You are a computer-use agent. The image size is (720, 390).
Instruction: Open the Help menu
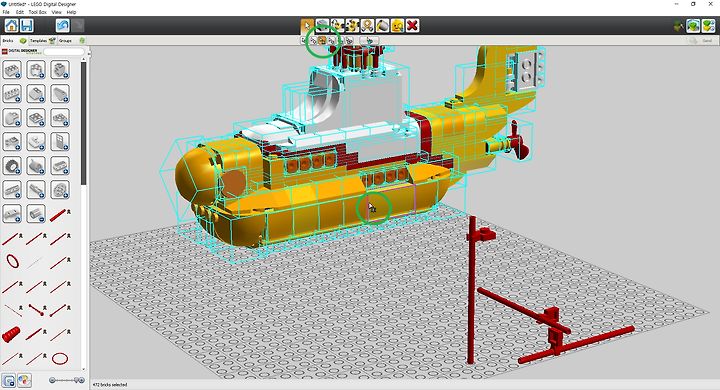tap(71, 12)
